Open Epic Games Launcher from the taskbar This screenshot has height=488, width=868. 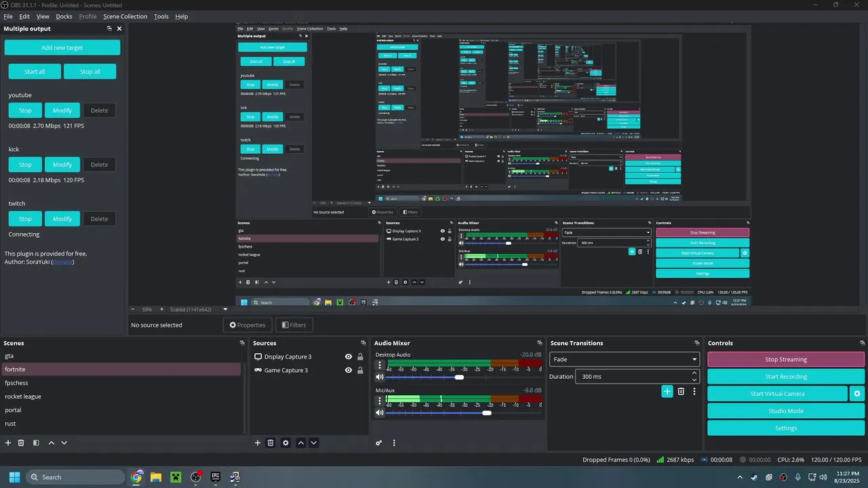point(216,477)
